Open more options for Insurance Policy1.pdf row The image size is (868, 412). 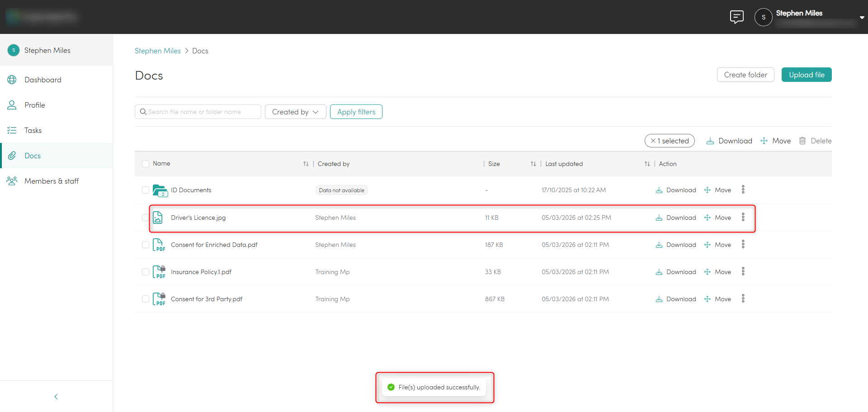(x=743, y=271)
